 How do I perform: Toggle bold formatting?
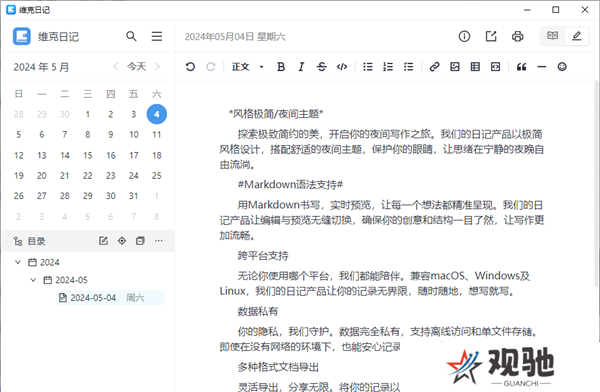pyautogui.click(x=281, y=67)
